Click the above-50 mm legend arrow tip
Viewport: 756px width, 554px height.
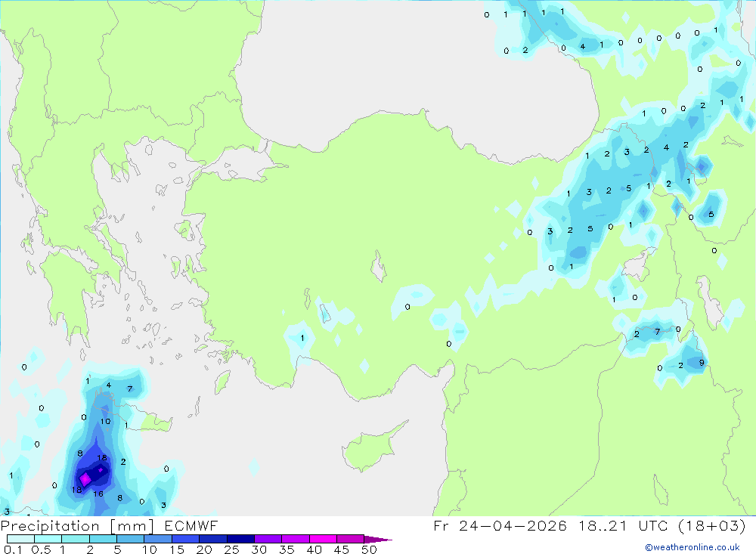click(x=377, y=539)
